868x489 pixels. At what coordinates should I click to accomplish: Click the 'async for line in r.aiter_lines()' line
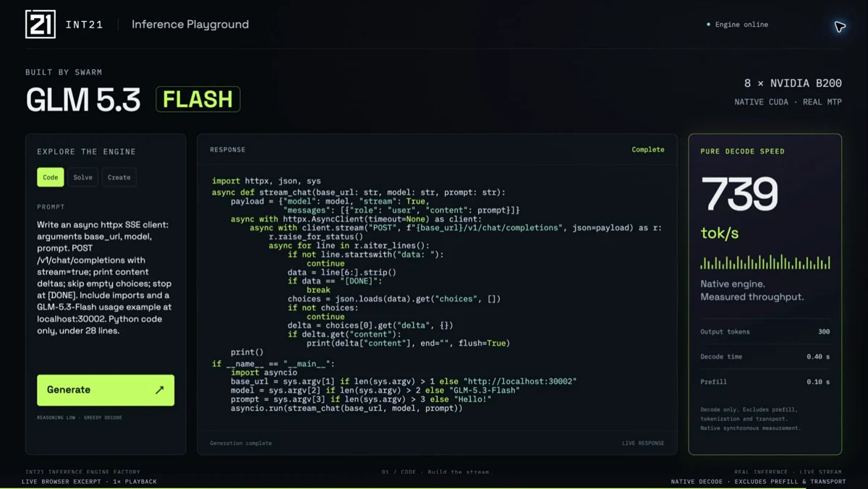click(x=349, y=246)
